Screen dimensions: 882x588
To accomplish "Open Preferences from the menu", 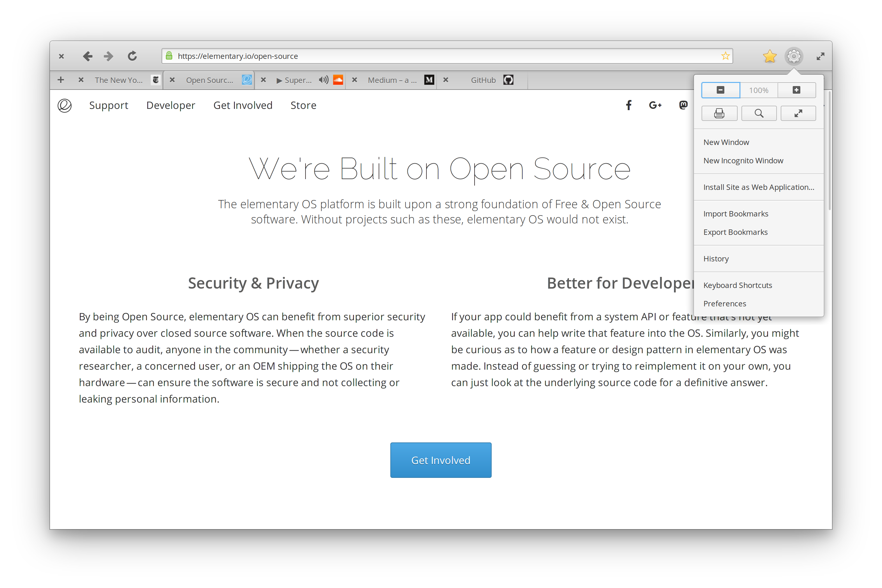I will coord(759,304).
